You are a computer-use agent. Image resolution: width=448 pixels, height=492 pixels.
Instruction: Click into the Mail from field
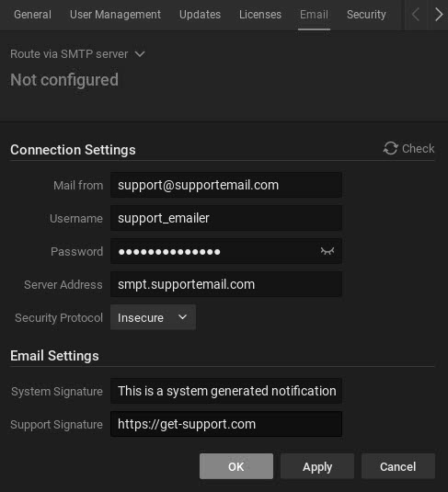tap(226, 185)
